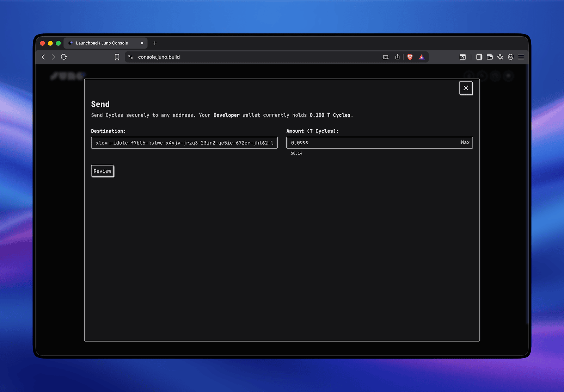Bookmark the page using the bookmark icon
564x392 pixels.
117,57
